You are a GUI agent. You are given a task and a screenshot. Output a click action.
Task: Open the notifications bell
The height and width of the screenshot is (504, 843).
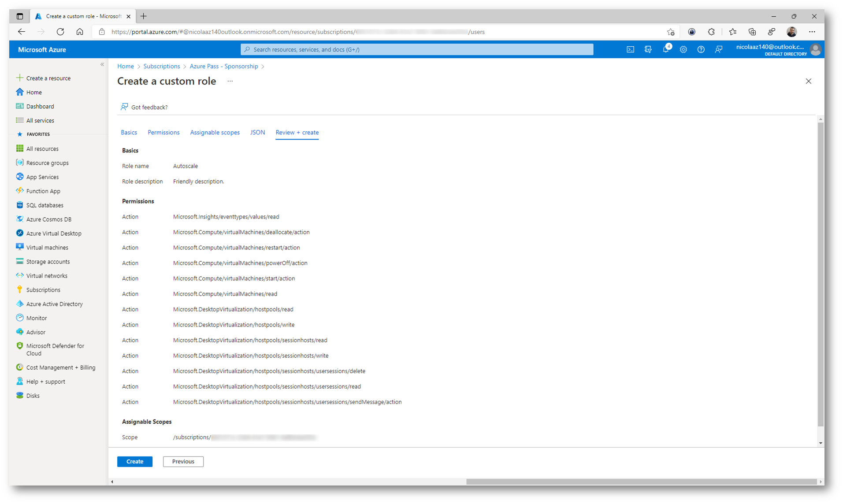point(666,49)
